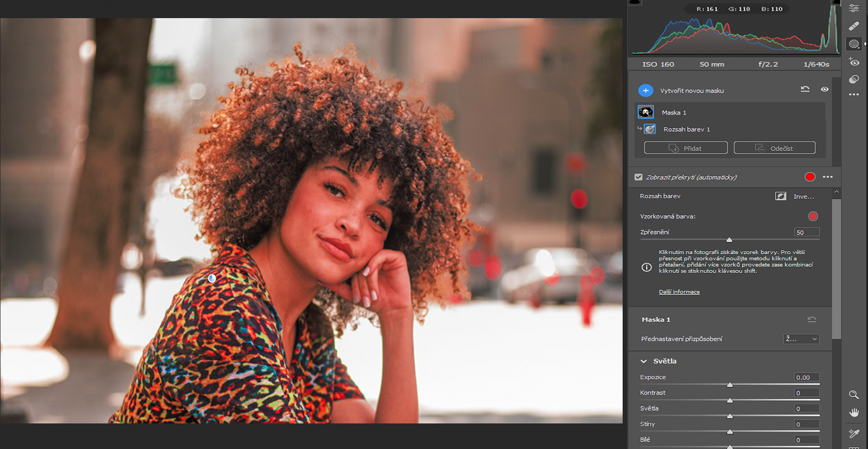This screenshot has height=449, width=868.
Task: Click the mask panel scrollbar up arrow
Action: pyautogui.click(x=837, y=192)
